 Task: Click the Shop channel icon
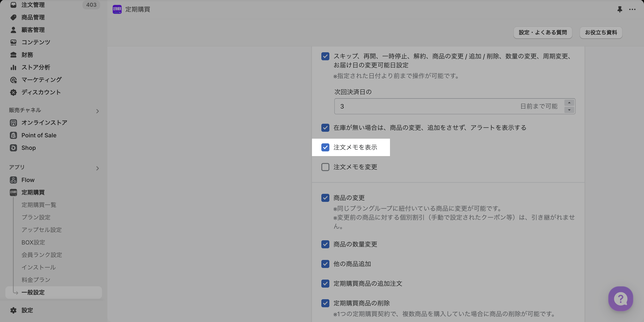tap(13, 148)
